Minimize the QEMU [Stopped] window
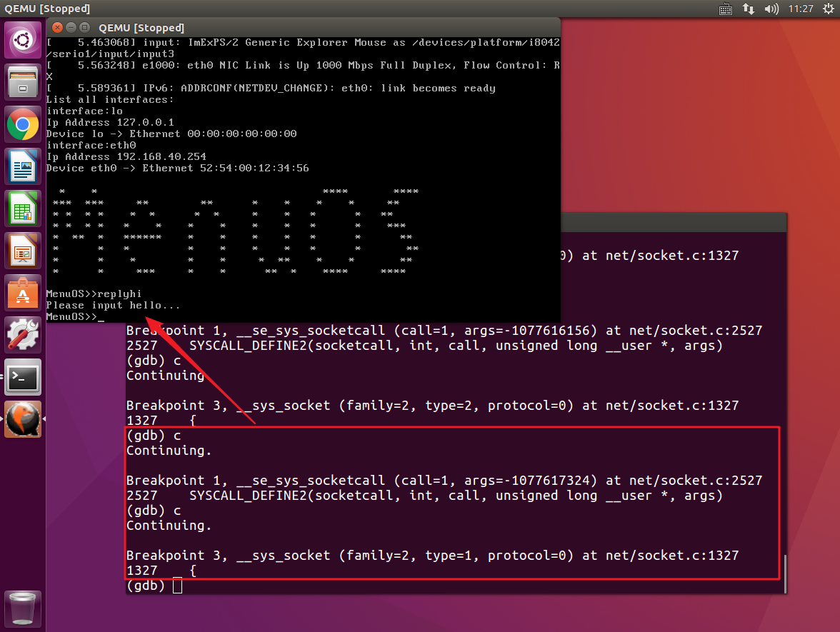This screenshot has width=840, height=632. (x=71, y=27)
